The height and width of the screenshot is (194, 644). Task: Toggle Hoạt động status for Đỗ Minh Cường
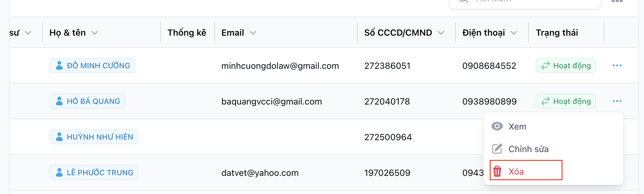[565, 66]
